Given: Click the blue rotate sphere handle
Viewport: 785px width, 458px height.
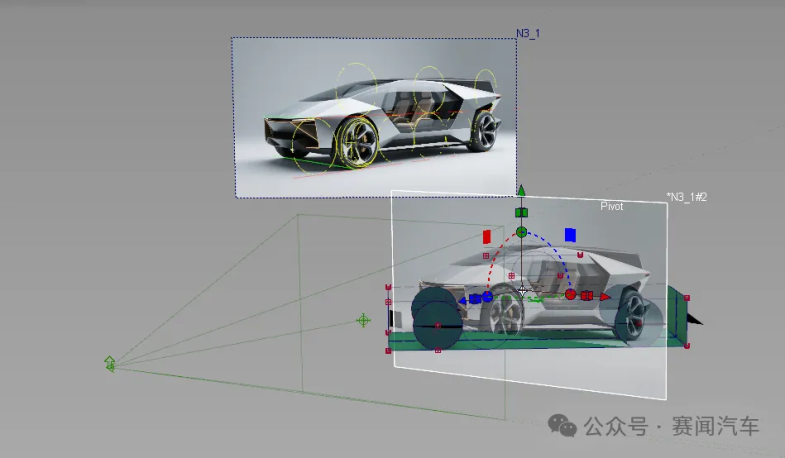Looking at the screenshot, I should [x=488, y=297].
